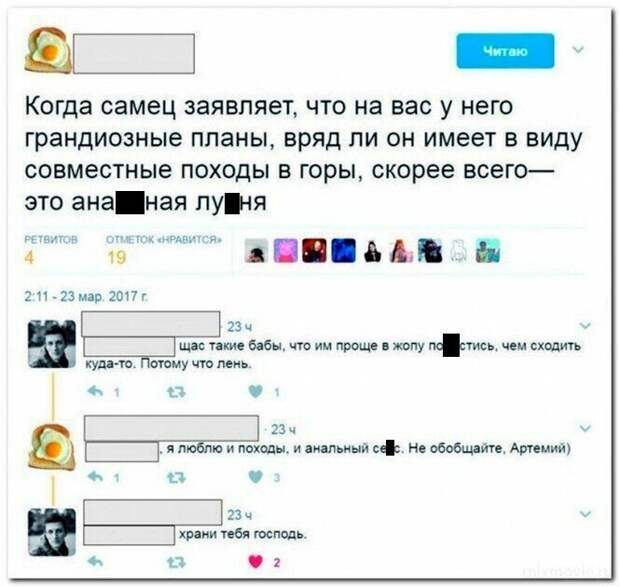The width and height of the screenshot is (620, 587).
Task: Open the retweets count list showing 4
Action: 51,250
